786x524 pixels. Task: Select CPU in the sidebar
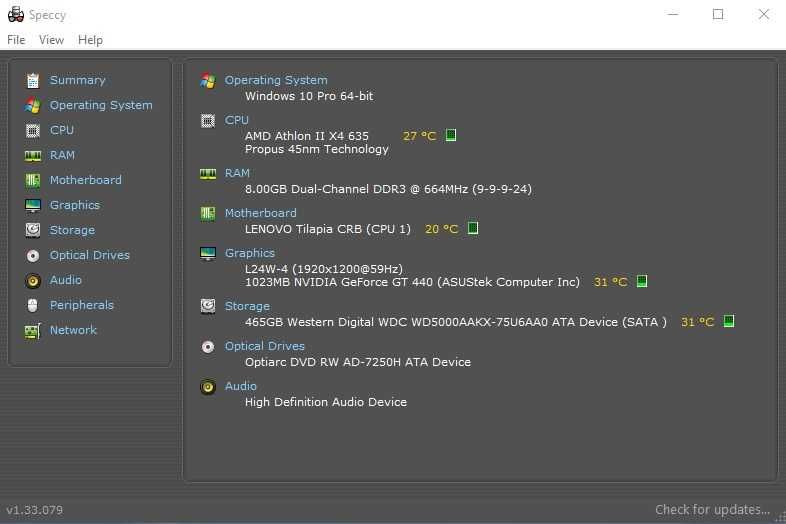click(62, 130)
